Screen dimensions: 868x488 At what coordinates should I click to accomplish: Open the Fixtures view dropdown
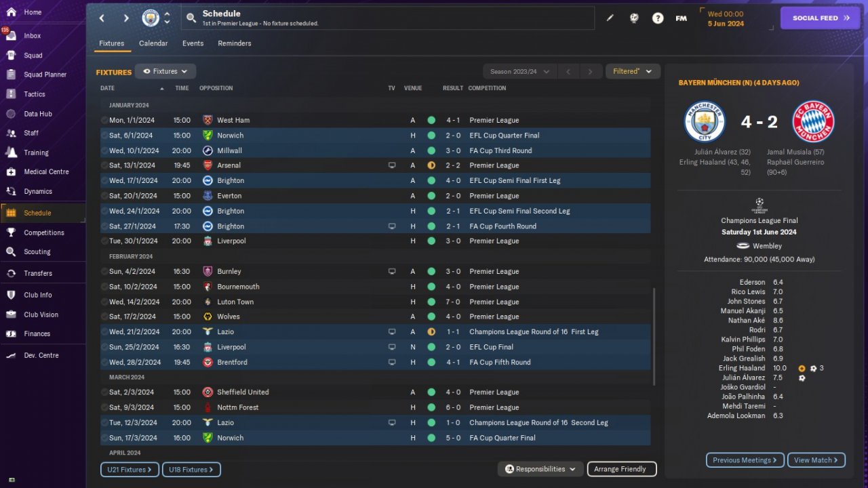tap(165, 71)
